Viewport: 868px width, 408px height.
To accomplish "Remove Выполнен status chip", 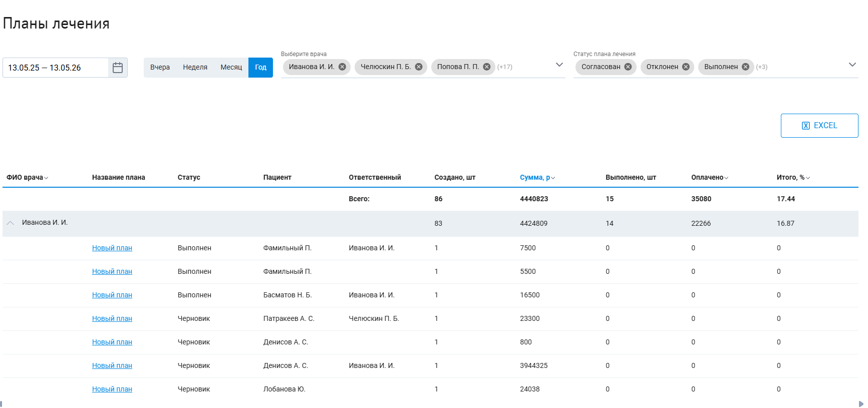I will 745,67.
